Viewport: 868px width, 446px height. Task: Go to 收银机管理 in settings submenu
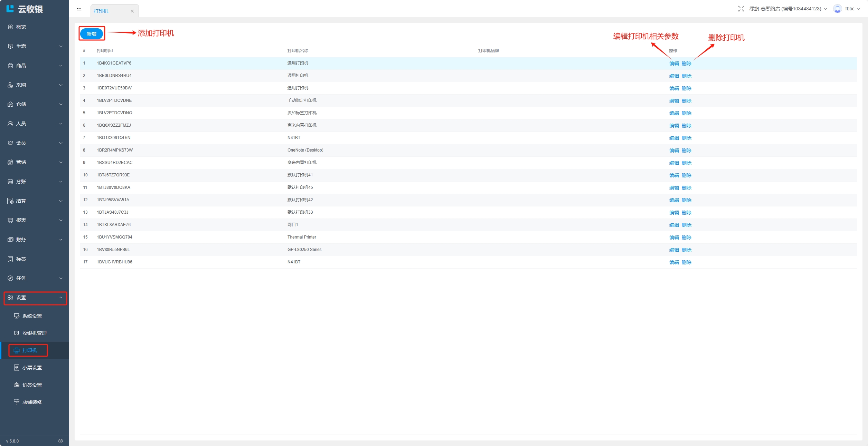click(34, 333)
